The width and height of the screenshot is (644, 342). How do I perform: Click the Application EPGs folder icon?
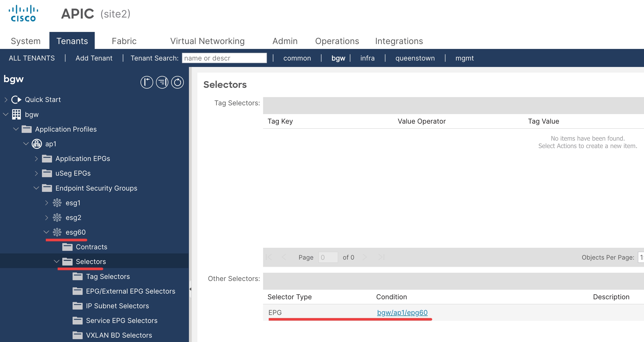coord(47,159)
